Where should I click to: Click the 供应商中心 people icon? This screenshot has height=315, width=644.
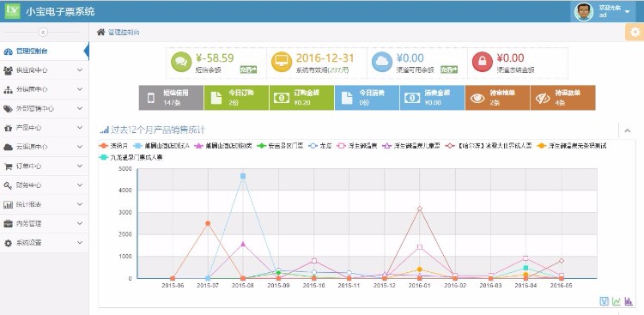point(8,70)
